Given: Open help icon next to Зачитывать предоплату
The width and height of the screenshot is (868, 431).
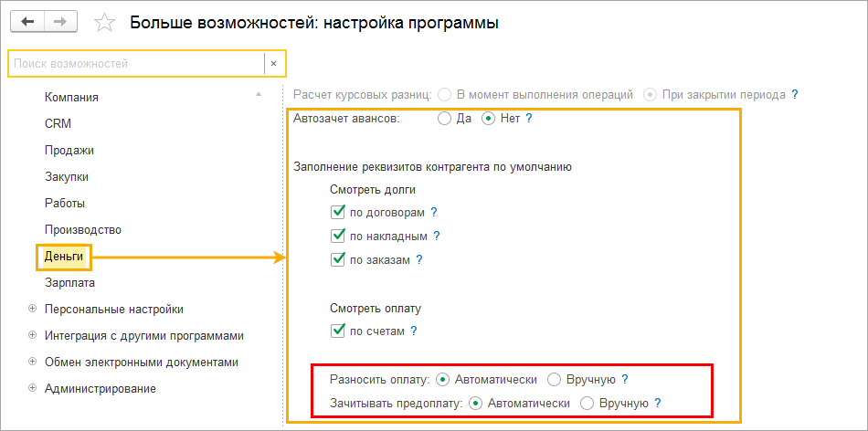Looking at the screenshot, I should pyautogui.click(x=657, y=403).
